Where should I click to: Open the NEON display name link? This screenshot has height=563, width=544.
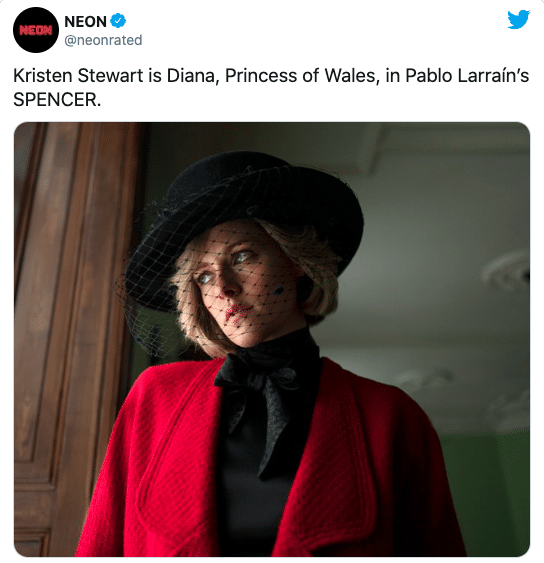pos(85,22)
